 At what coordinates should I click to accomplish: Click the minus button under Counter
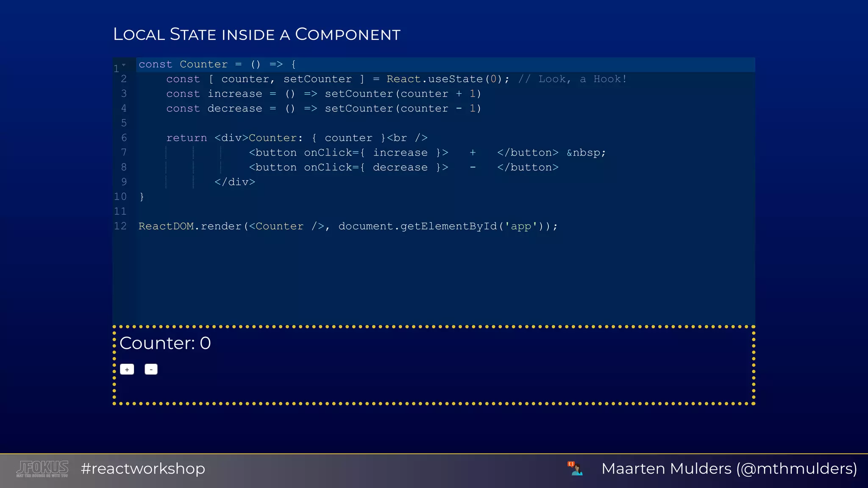[x=151, y=369]
